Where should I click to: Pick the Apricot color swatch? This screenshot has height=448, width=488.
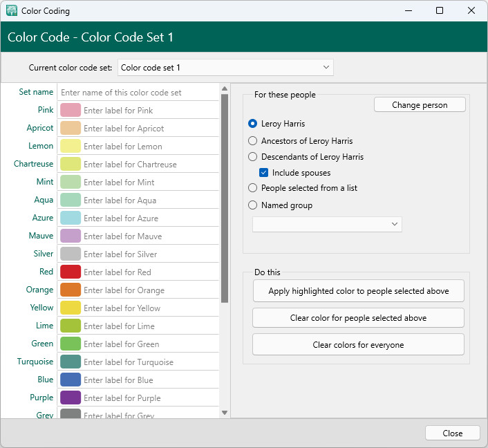click(71, 129)
